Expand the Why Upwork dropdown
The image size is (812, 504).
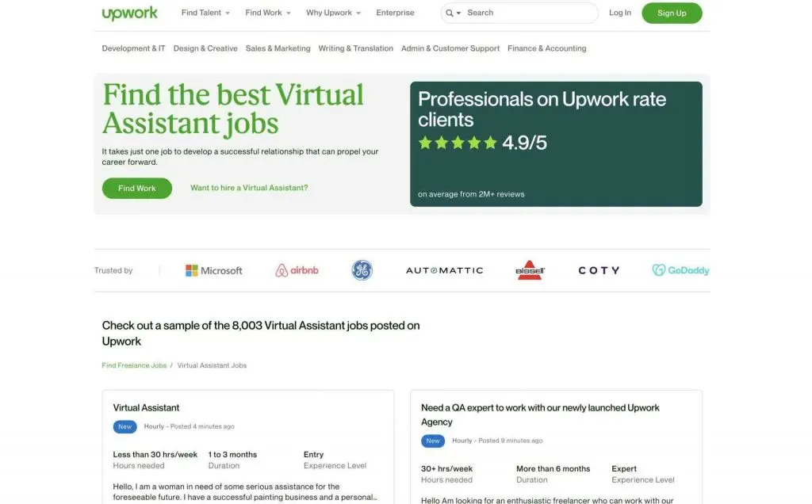[333, 13]
